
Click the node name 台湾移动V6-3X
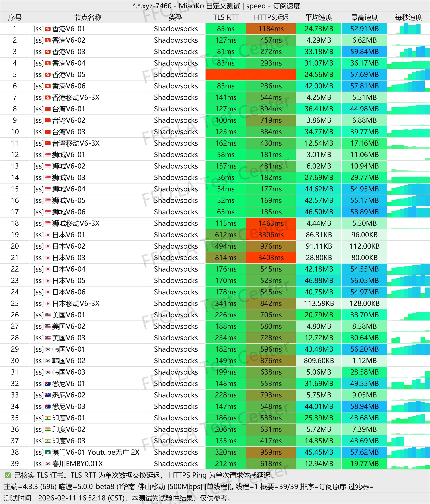pos(76,143)
